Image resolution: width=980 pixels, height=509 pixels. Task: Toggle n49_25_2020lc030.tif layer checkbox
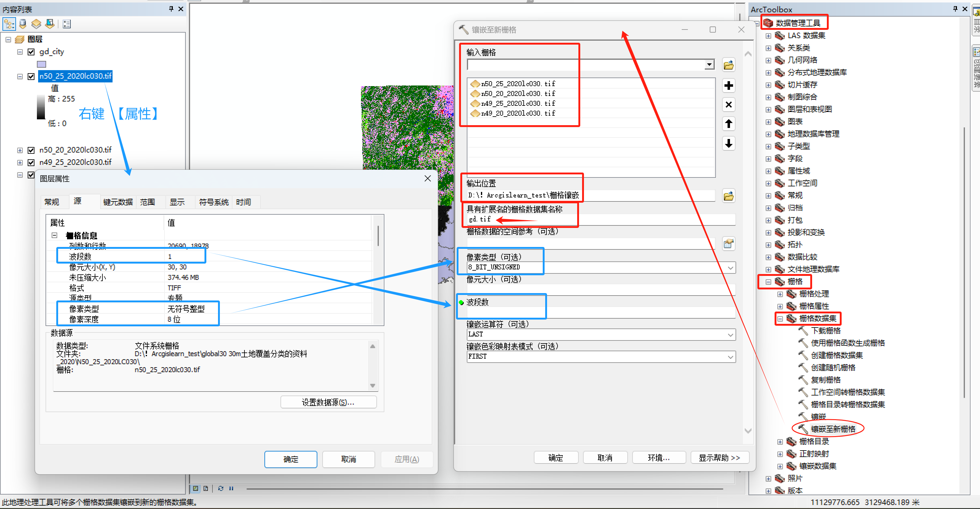point(31,162)
